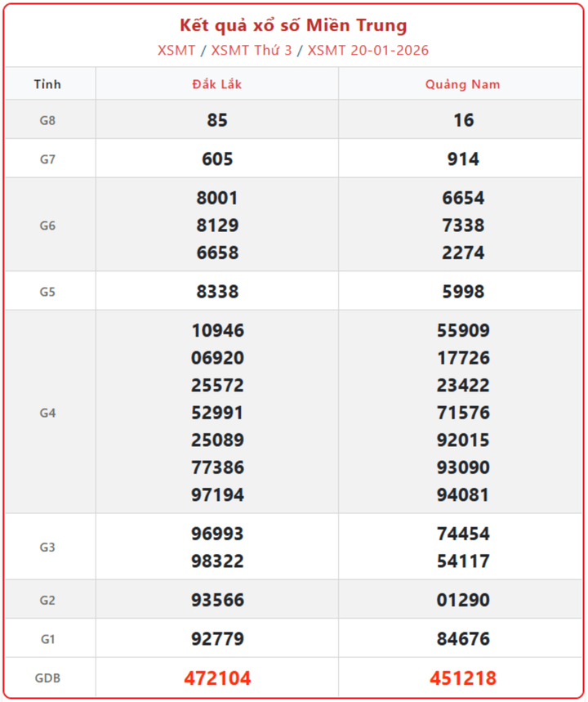Click the Đắk Lắk province header
This screenshot has height=702, width=588.
[x=217, y=84]
